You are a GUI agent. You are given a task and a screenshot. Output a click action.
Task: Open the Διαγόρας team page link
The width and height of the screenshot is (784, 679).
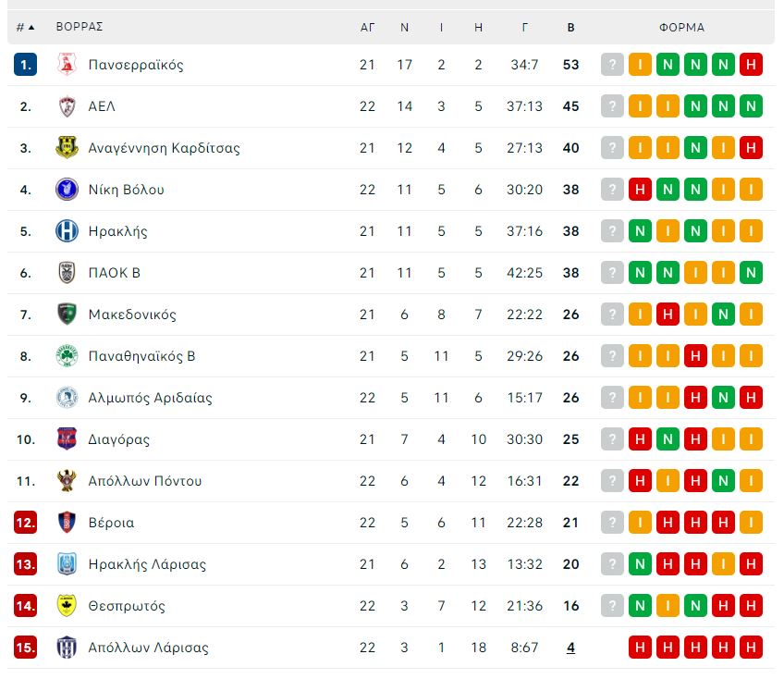point(119,439)
